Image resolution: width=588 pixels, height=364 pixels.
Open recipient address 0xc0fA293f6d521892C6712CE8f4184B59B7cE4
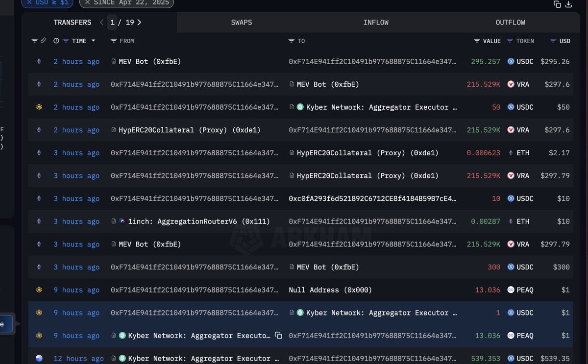[x=373, y=198]
